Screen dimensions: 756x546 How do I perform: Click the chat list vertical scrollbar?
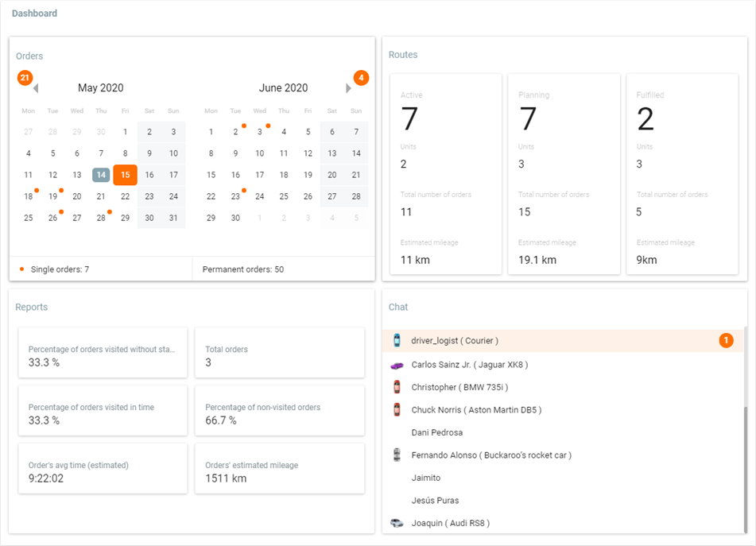[746, 469]
